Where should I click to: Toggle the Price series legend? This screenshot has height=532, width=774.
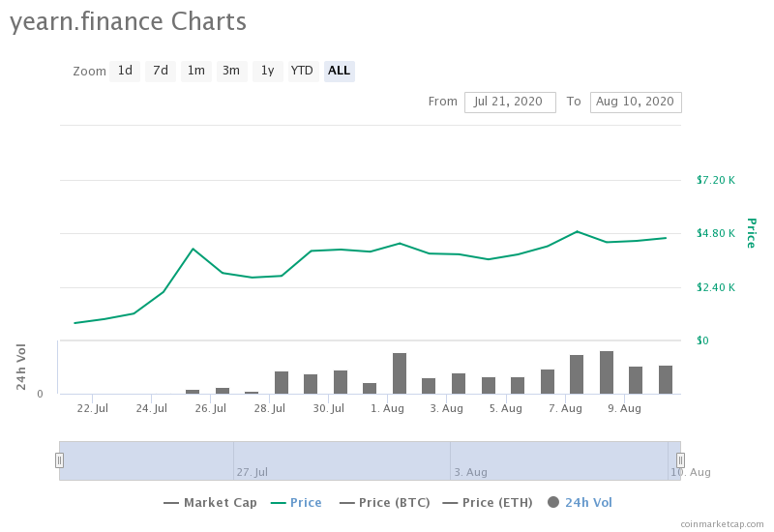click(296, 503)
